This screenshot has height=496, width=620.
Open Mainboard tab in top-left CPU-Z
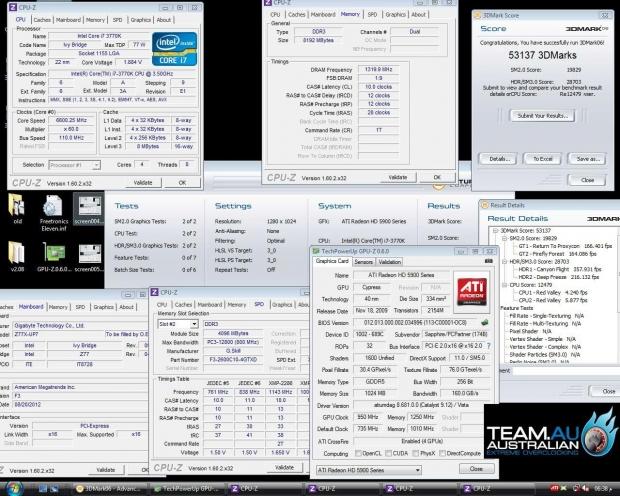click(x=68, y=20)
